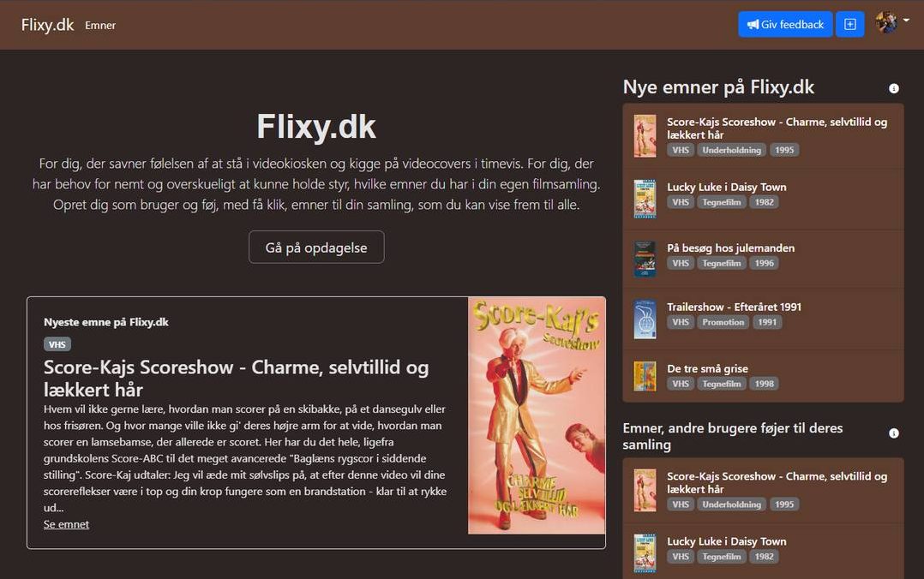Click På besøg hos julemanden cover thumbnail
This screenshot has width=924, height=579.
[x=645, y=260]
